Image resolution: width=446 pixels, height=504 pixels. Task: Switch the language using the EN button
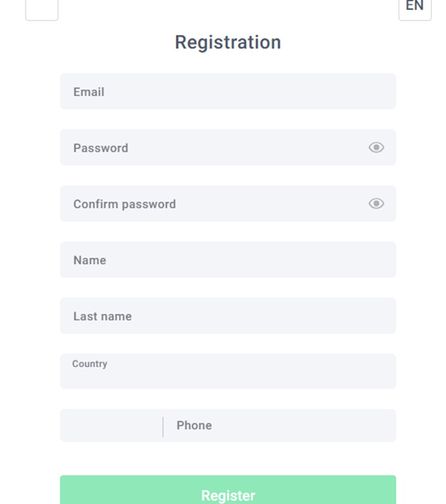[x=415, y=8]
